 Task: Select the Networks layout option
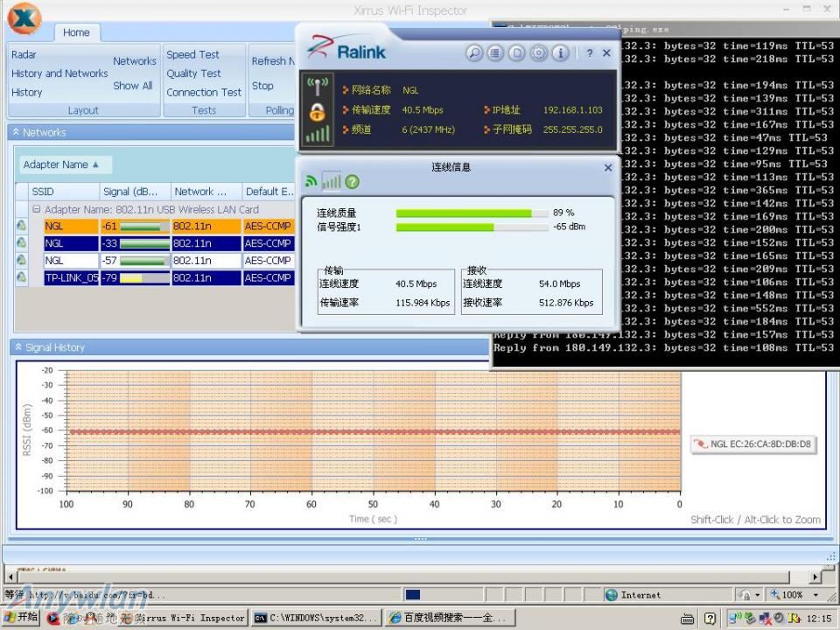pos(135,61)
